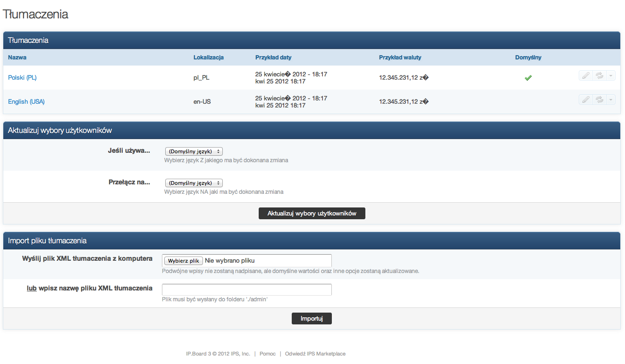This screenshot has width=625, height=364.
Task: Open the 'Jeśli używa...' language dropdown
Action: pos(194,151)
